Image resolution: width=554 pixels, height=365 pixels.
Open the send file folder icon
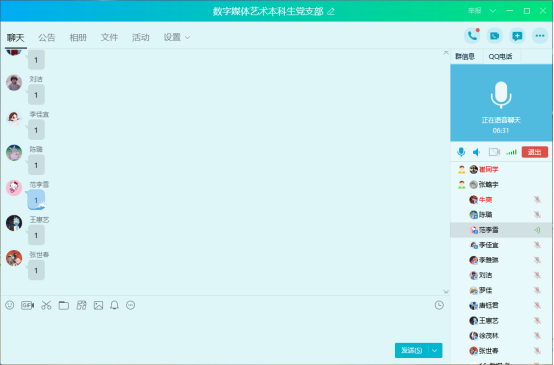[x=64, y=305]
